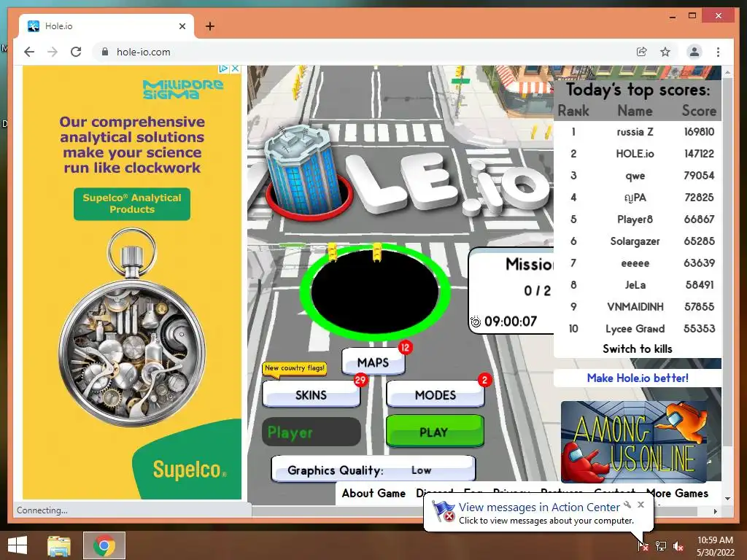
Task: Click Supelco Analytical Products ad button
Action: click(132, 204)
